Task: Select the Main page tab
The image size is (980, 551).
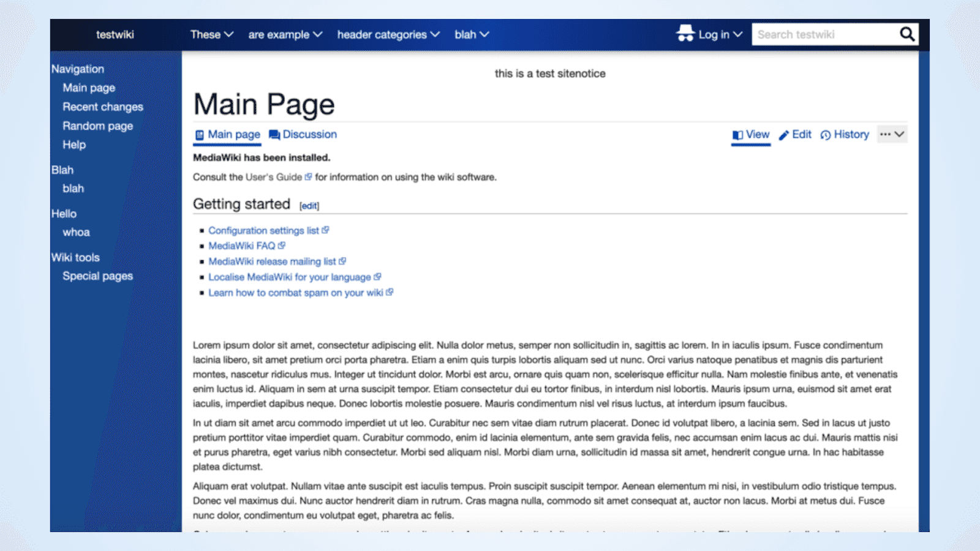Action: click(x=233, y=134)
